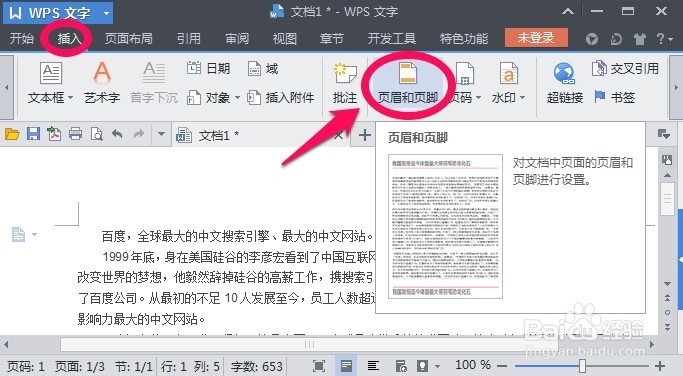The image size is (683, 376).
Task: Export to PDF using the PDF icon
Action: [54, 134]
